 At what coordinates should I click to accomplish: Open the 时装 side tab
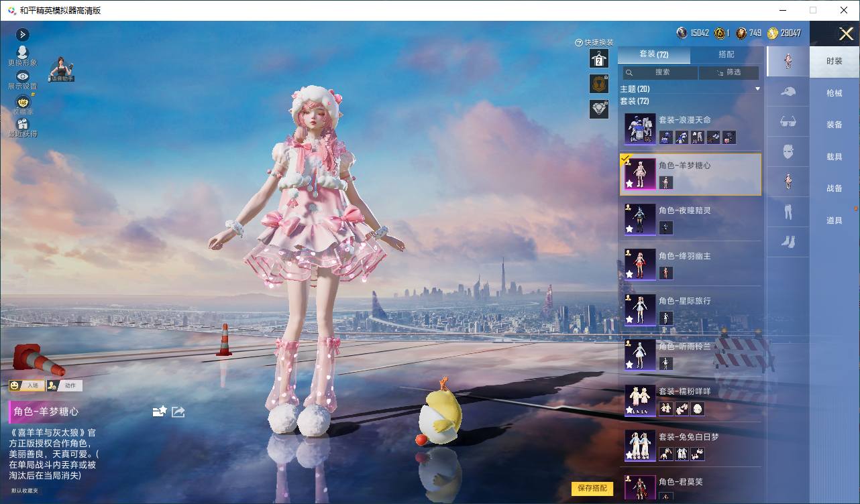(x=835, y=61)
